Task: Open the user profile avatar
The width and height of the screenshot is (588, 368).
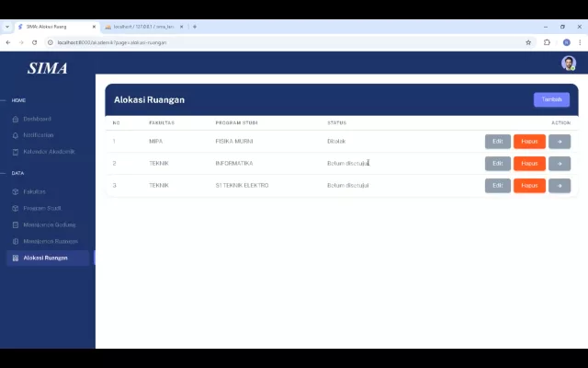Action: coord(569,63)
